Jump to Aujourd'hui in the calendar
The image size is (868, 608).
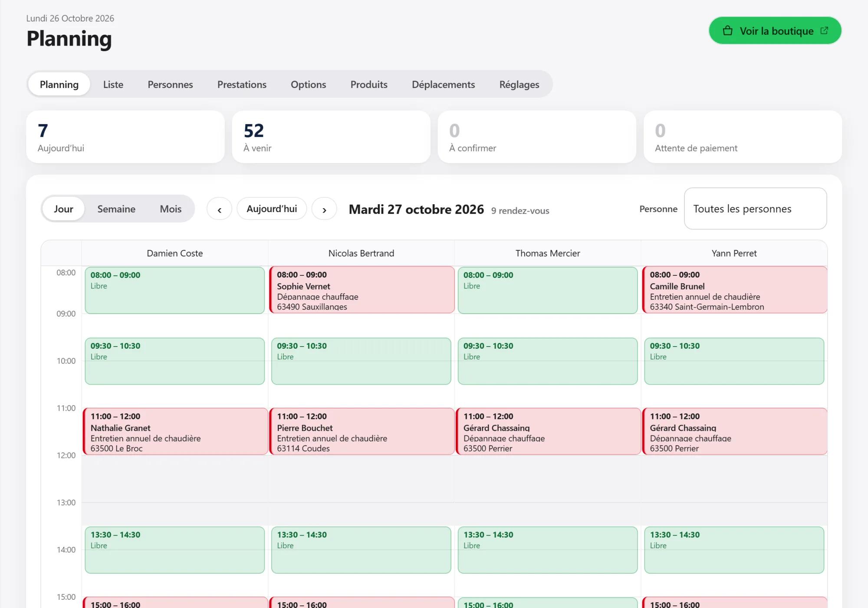click(x=272, y=209)
